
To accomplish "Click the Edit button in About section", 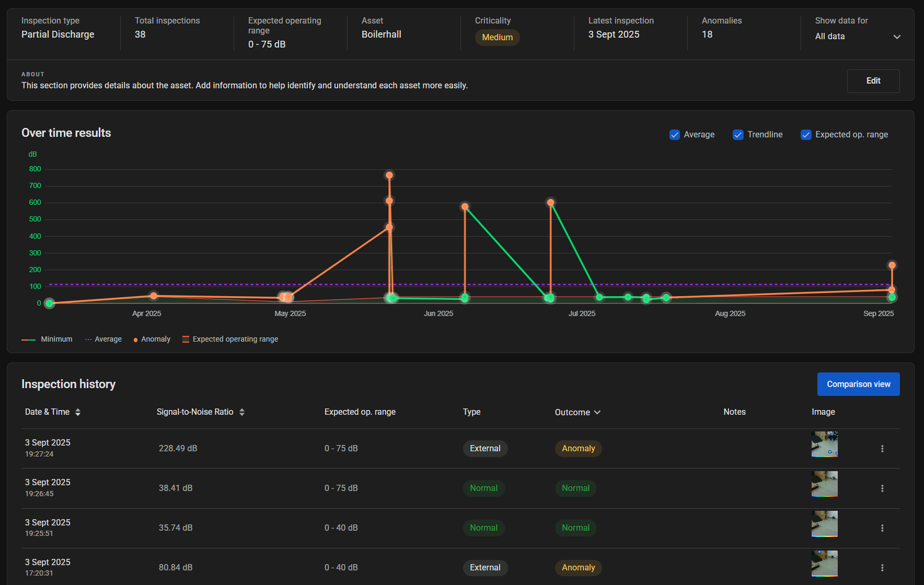I will pos(873,81).
